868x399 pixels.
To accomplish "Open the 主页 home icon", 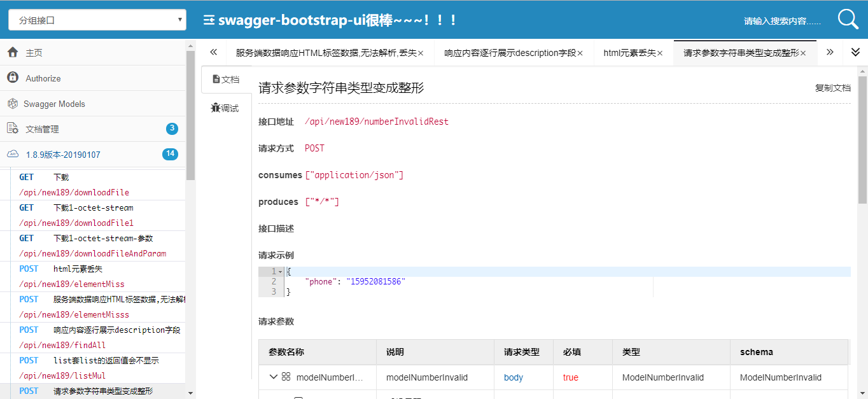I will (13, 53).
